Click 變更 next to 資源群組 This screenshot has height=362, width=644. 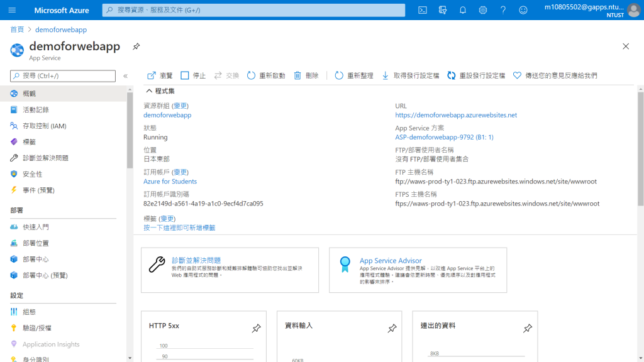coord(180,106)
